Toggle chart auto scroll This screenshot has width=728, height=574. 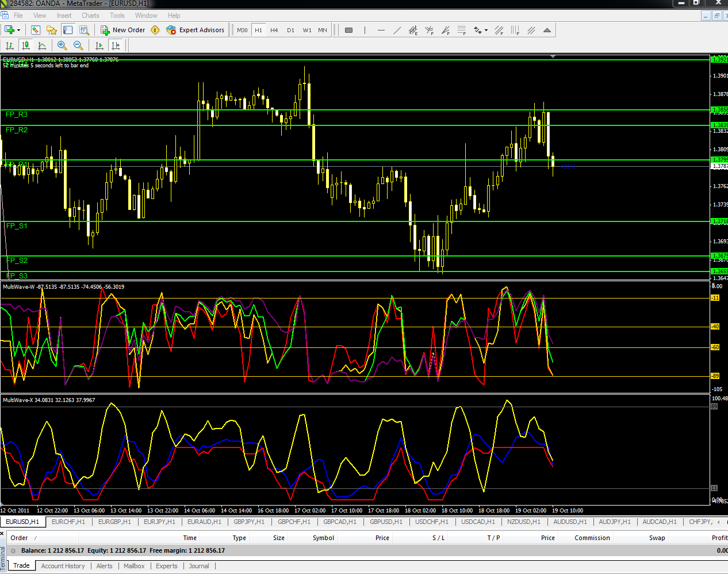[99, 45]
